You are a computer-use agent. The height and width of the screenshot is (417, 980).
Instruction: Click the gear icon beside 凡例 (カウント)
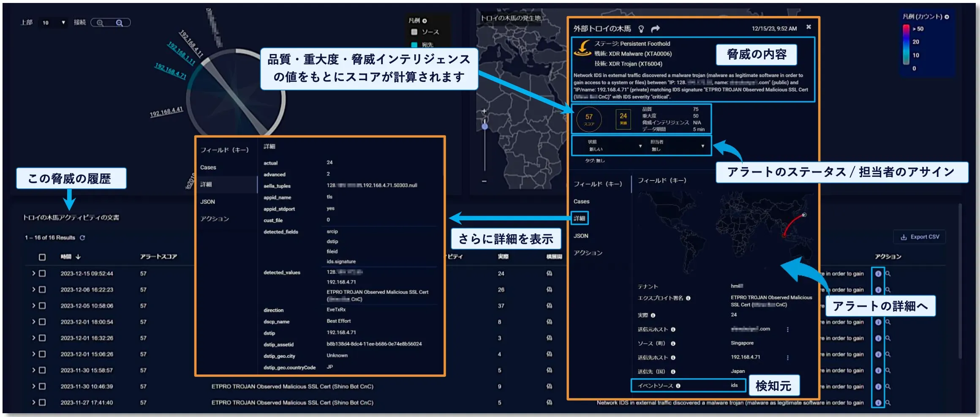click(947, 17)
